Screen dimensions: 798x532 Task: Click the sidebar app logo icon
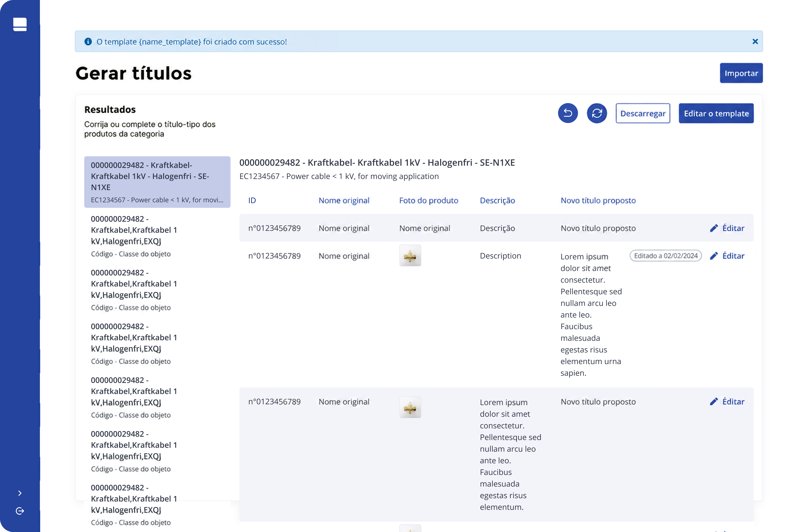coord(20,24)
